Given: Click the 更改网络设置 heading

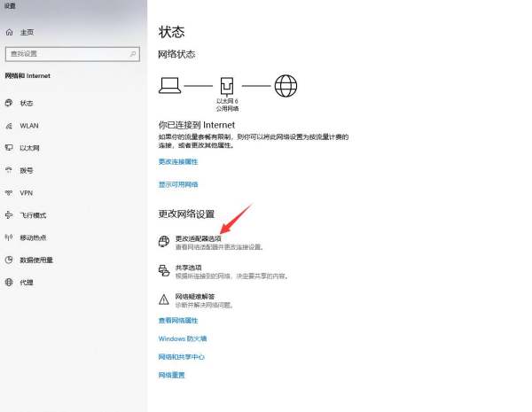Looking at the screenshot, I should coord(186,214).
